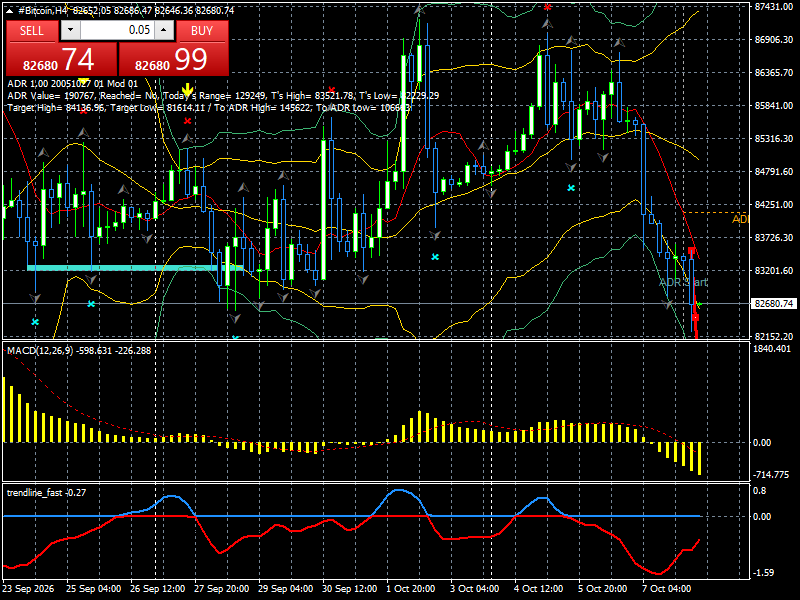The height and width of the screenshot is (600, 800).
Task: Click price axis value 82152.20
Action: [x=774, y=336]
